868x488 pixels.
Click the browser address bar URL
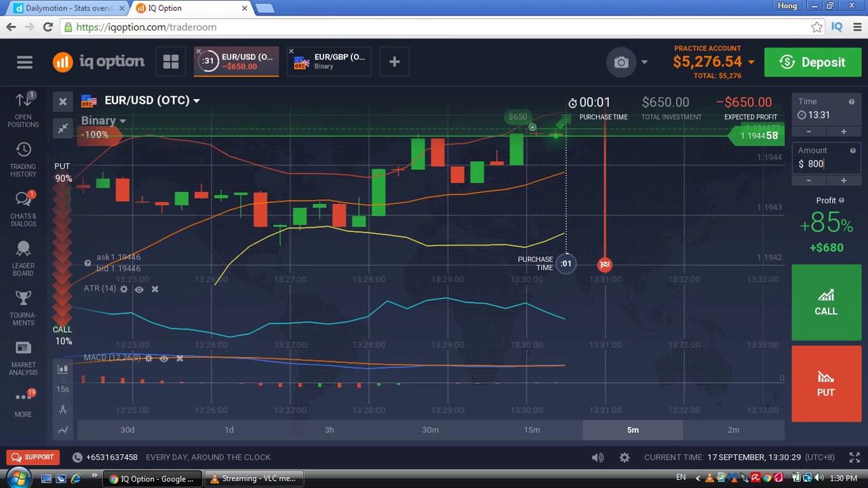tap(146, 27)
